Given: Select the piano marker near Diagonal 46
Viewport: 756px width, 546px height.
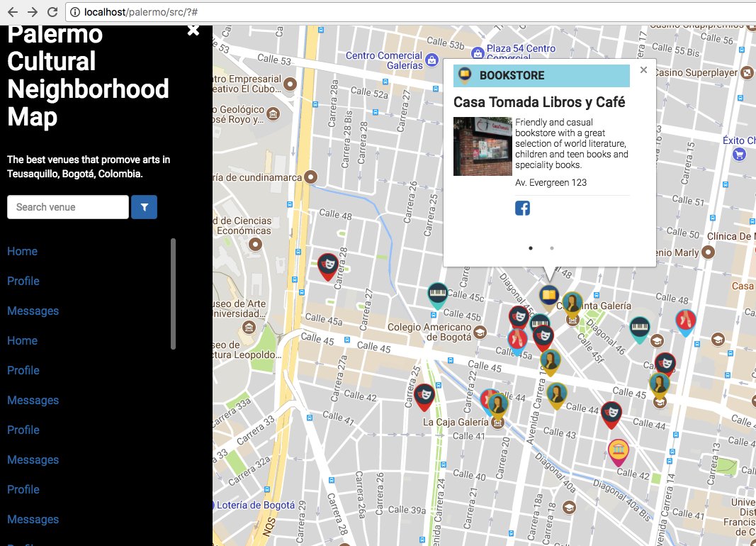Looking at the screenshot, I should click(x=639, y=330).
